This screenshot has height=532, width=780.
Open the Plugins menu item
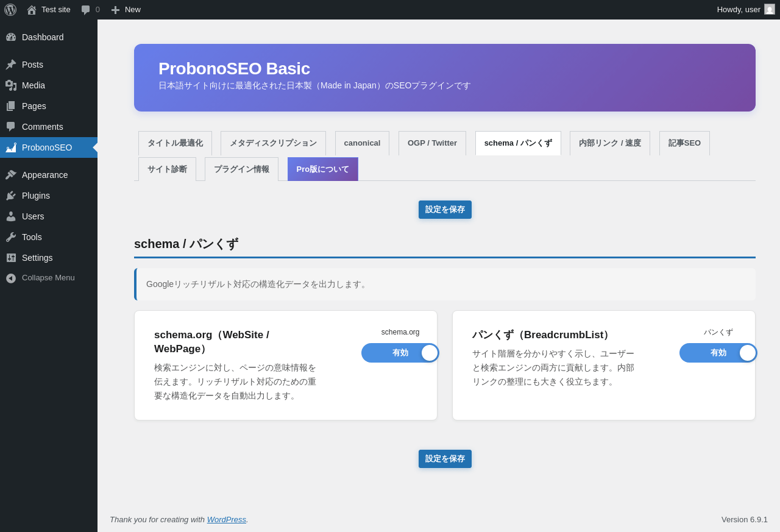point(36,196)
